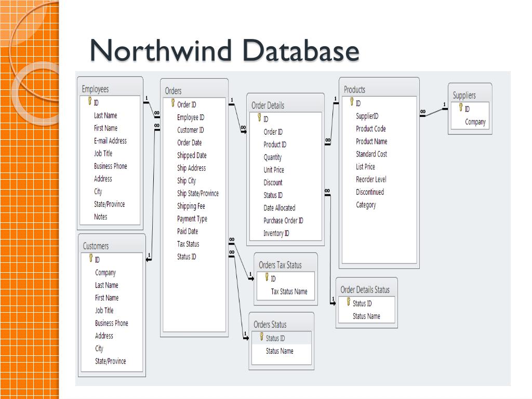Click E-mail Address field in Employees
532x399 pixels.
coord(110,141)
